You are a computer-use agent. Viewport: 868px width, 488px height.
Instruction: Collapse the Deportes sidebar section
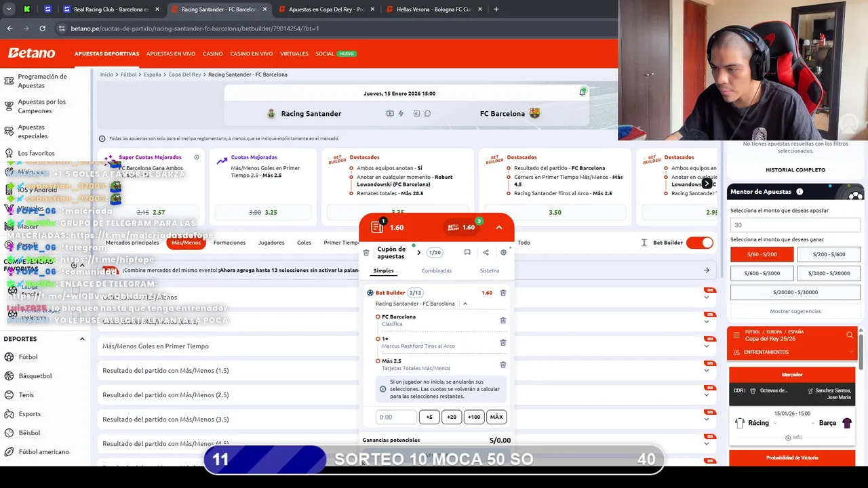(82, 339)
